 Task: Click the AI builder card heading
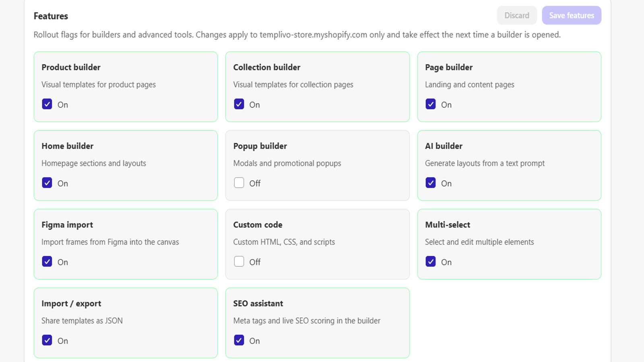[444, 146]
